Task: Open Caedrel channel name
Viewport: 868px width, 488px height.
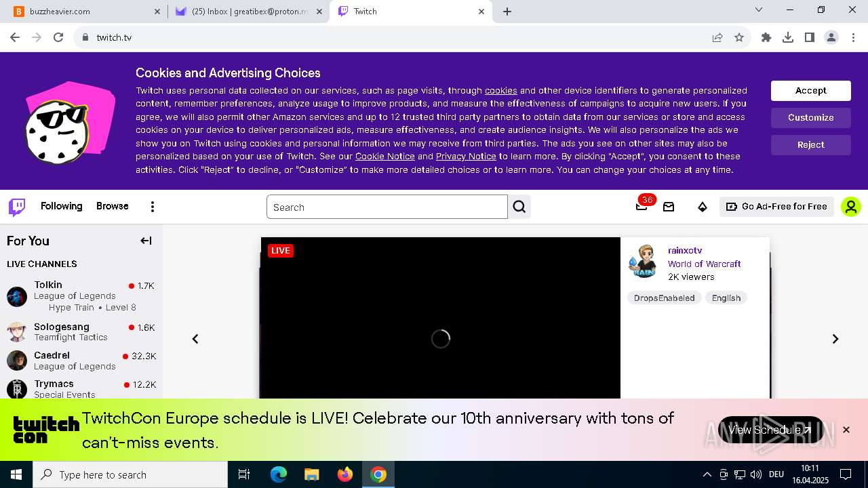Action: pyautogui.click(x=52, y=355)
